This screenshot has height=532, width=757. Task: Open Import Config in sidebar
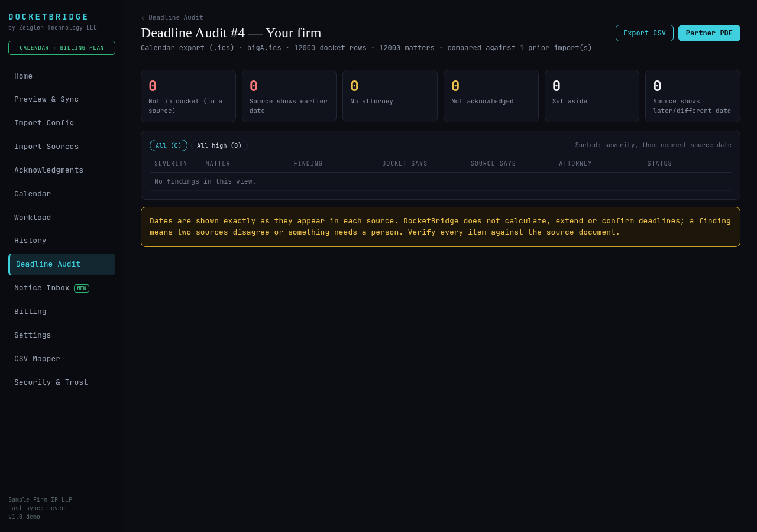click(x=62, y=123)
